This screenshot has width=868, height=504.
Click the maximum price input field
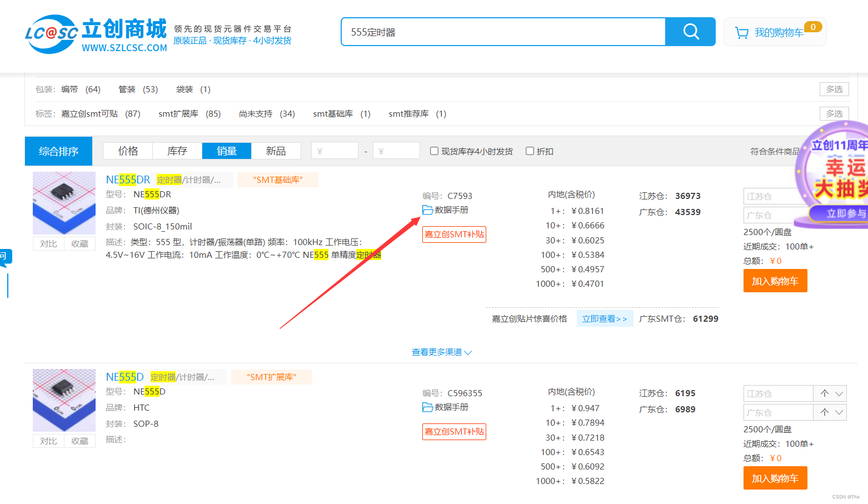pyautogui.click(x=396, y=151)
